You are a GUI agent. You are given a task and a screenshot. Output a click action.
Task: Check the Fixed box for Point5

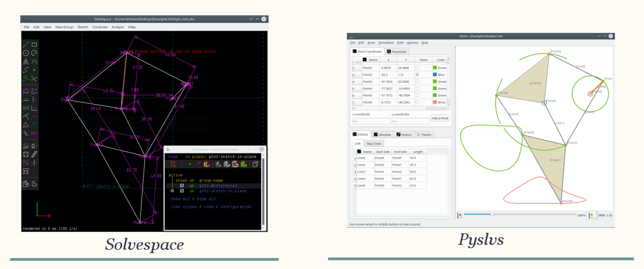click(417, 95)
